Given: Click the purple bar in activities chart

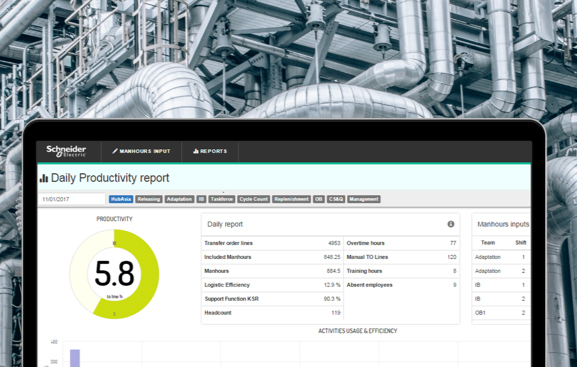Looking at the screenshot, I should coord(75,358).
